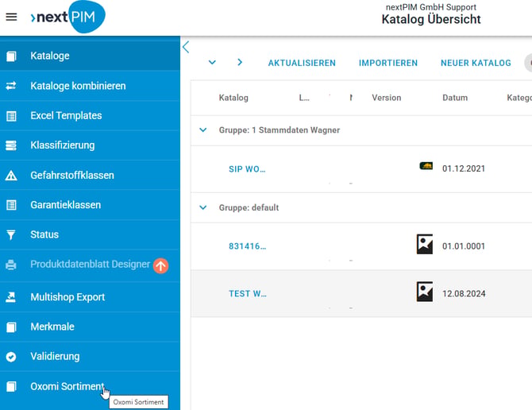Viewport: 532px width, 410px height.
Task: Click the L... column header
Action: pyautogui.click(x=304, y=98)
